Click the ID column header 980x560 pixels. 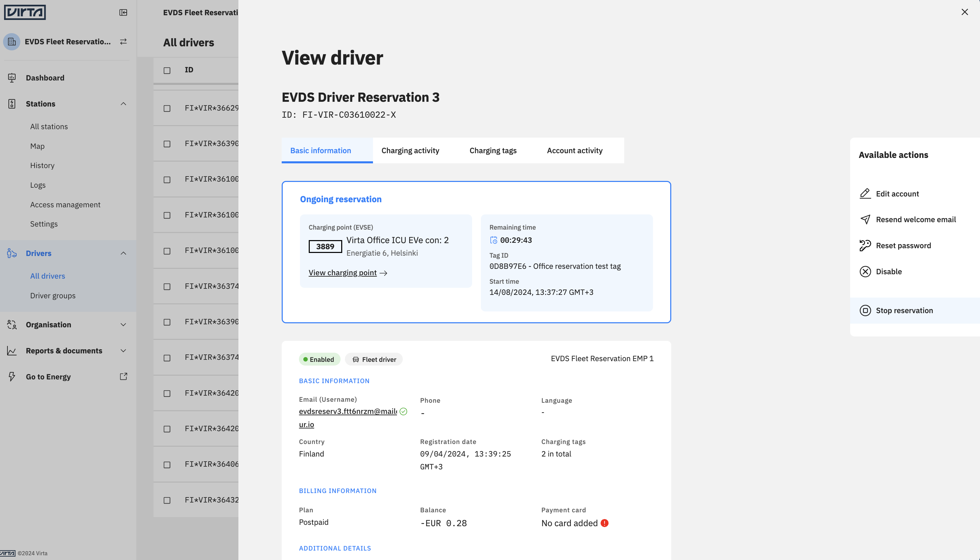[x=189, y=70]
